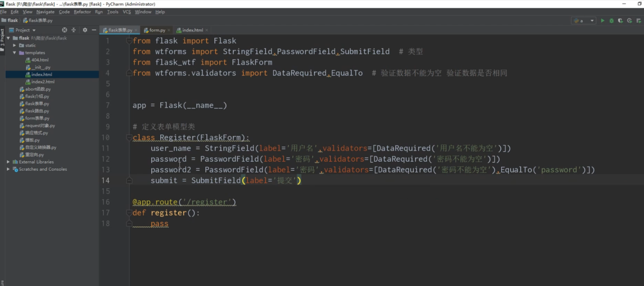
Task: Click Collapse All icon in Project panel
Action: click(74, 30)
